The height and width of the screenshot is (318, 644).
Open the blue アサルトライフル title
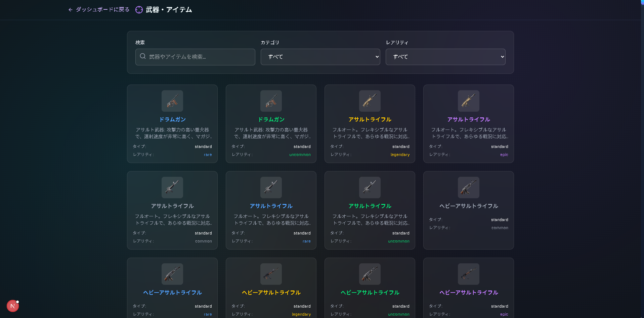point(271,206)
